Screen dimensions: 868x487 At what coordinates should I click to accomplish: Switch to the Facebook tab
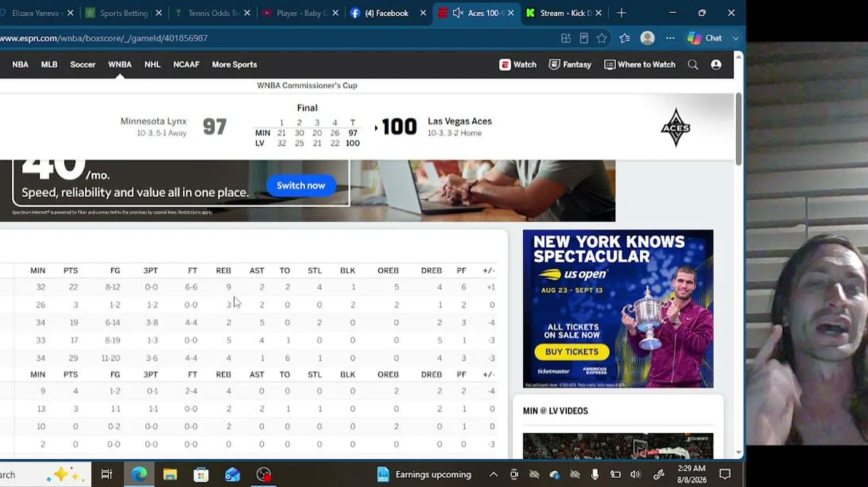click(389, 13)
